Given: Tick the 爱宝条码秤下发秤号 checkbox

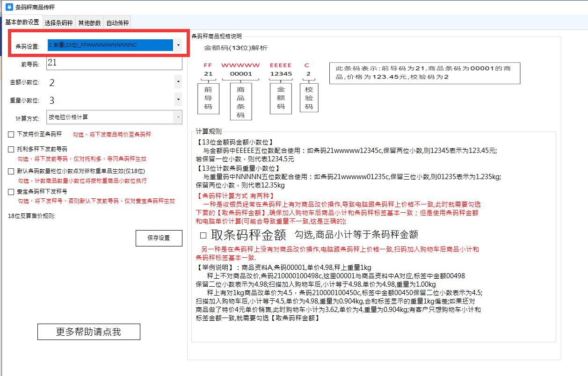Looking at the screenshot, I should (x=11, y=192).
